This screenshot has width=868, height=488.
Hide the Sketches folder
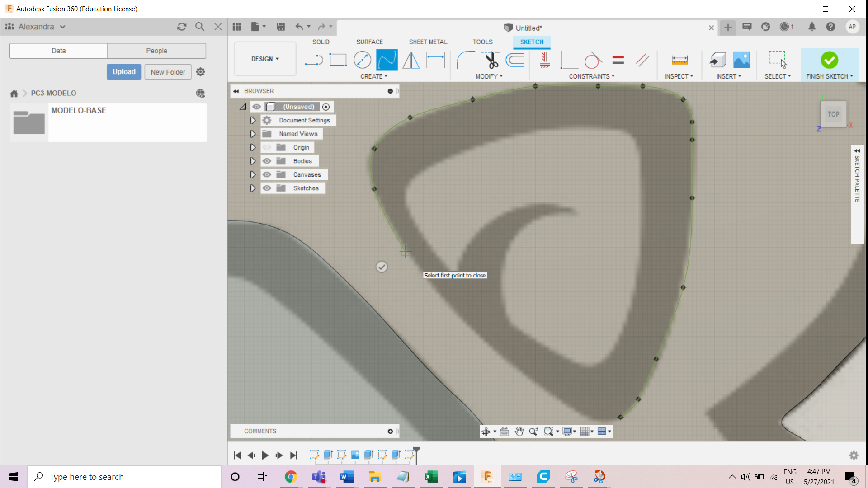[x=267, y=188]
